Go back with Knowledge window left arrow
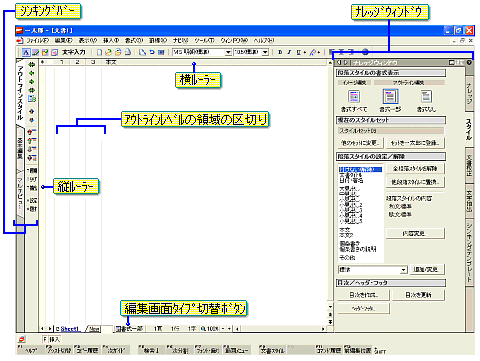The image size is (480, 361). [339, 62]
